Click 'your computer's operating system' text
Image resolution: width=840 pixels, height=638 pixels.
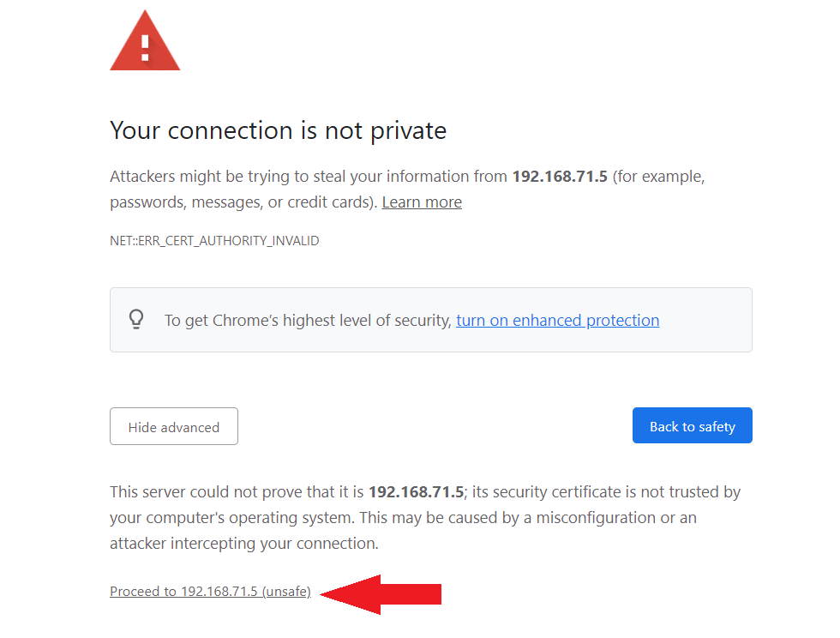coord(231,517)
